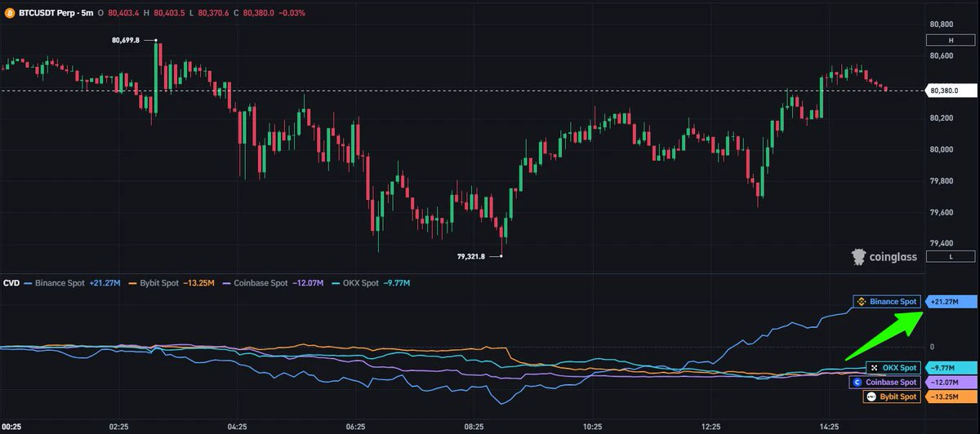
Task: Click the 08:25 time axis label
Action: coord(474,426)
